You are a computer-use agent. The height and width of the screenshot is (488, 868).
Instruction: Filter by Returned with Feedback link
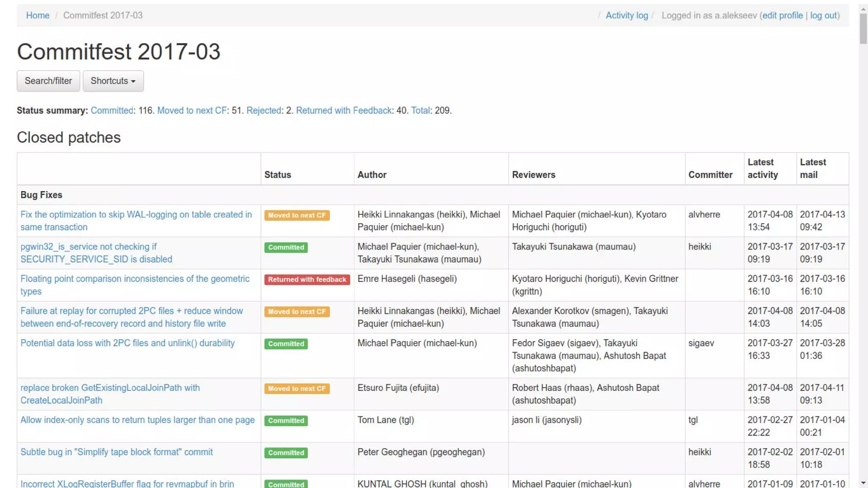[x=344, y=111]
